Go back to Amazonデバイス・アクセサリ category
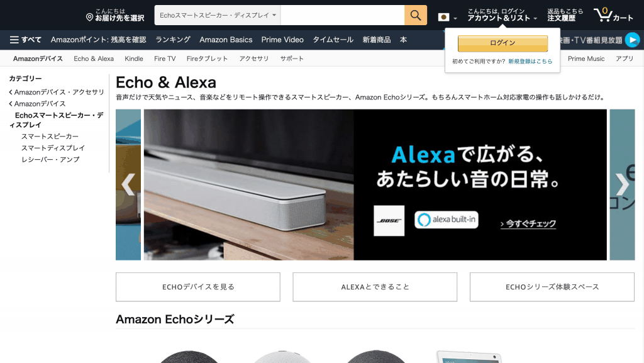The height and width of the screenshot is (363, 644). pos(57,92)
